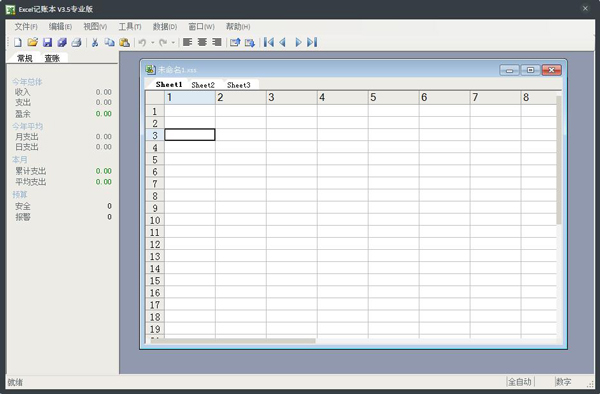
Task: Jump to first record arrow
Action: point(269,42)
